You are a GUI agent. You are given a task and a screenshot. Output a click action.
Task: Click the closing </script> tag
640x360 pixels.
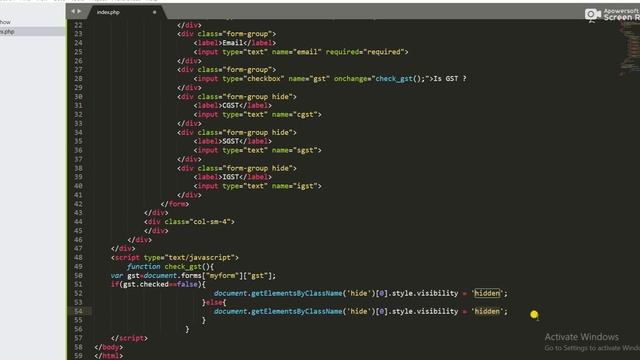pyautogui.click(x=129, y=338)
